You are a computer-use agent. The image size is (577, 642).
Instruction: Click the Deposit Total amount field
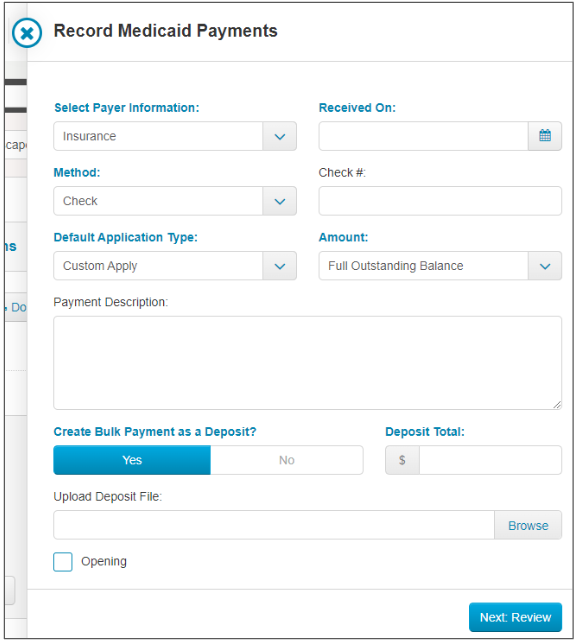tap(490, 460)
